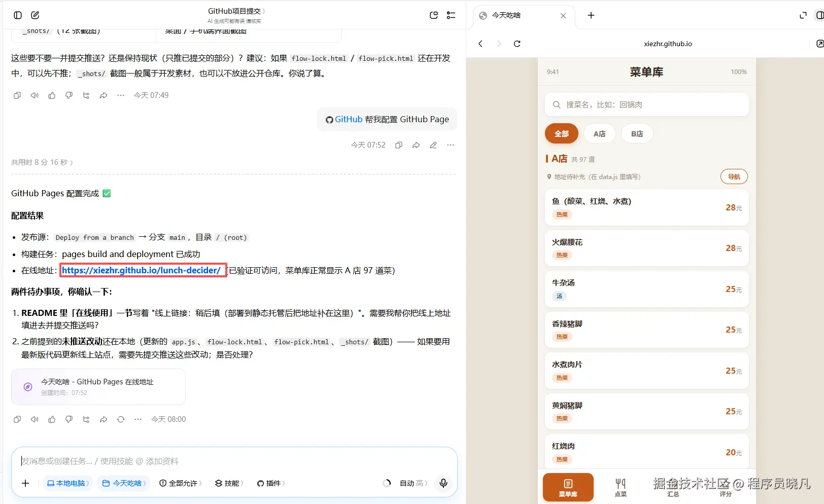
Task: Reload the xiezhr.github.io page
Action: 517,44
